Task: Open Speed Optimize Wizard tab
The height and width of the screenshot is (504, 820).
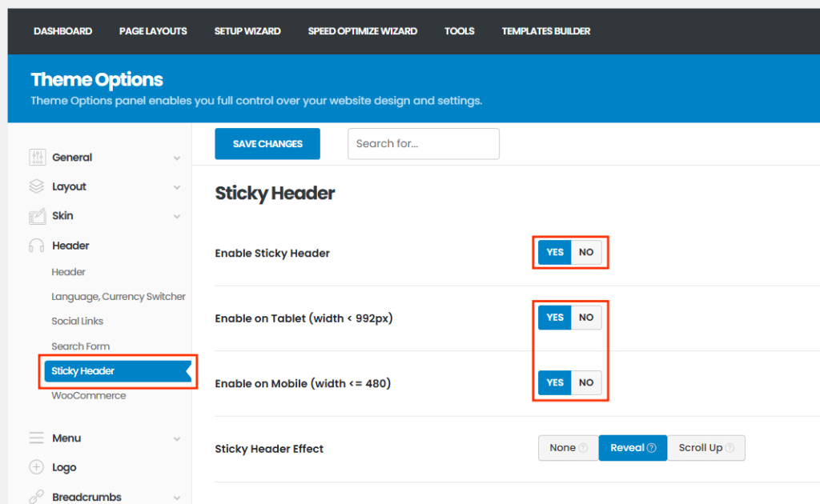Action: click(362, 31)
